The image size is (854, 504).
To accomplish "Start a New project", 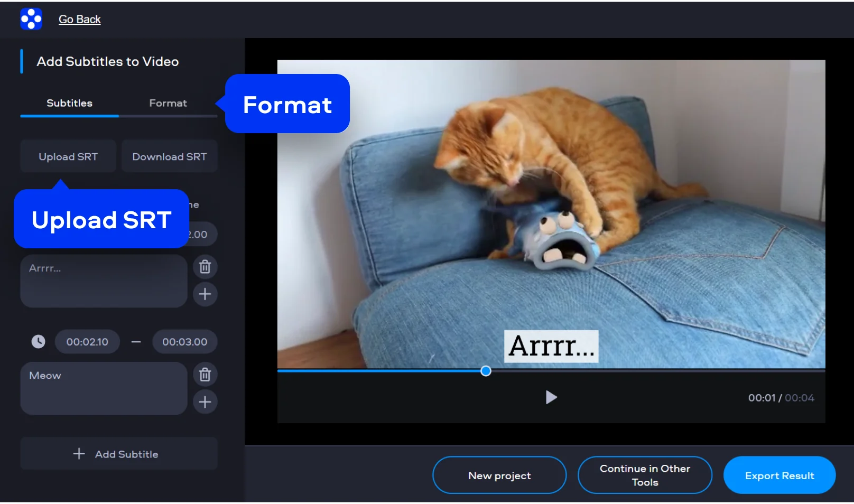I will [x=499, y=475].
